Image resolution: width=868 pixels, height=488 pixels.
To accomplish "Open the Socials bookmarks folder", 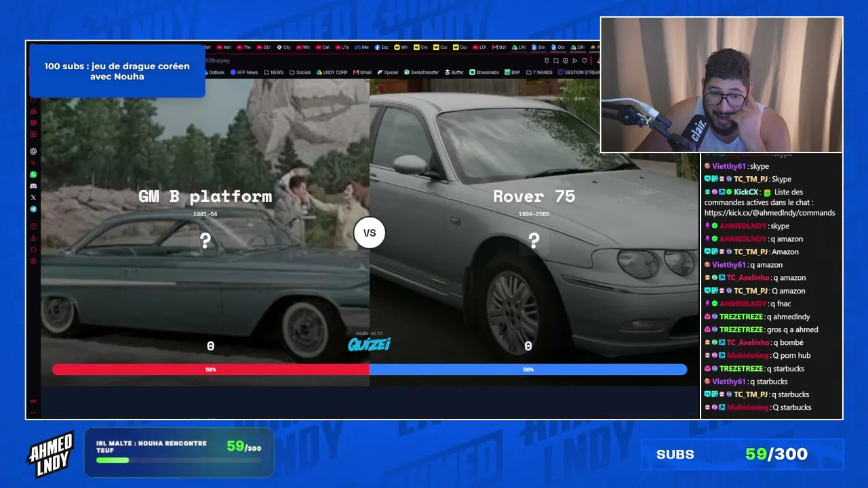I will [x=300, y=72].
